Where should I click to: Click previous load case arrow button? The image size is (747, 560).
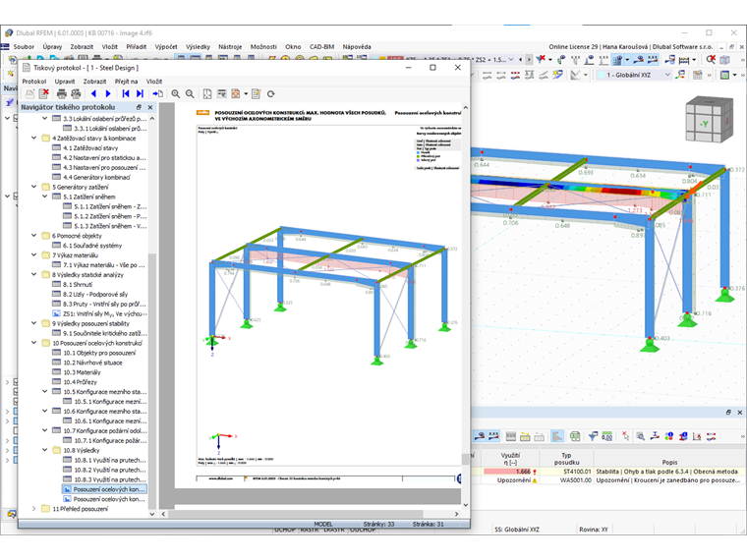coord(520,60)
